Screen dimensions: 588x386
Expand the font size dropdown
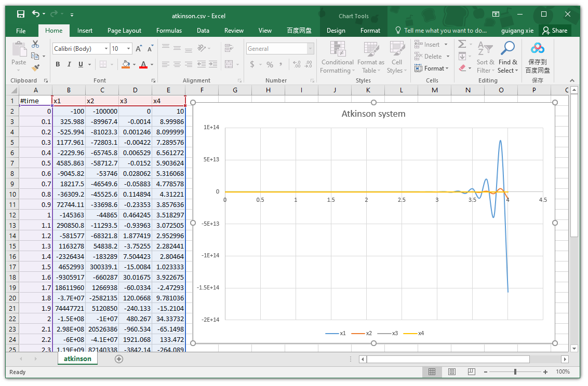129,49
